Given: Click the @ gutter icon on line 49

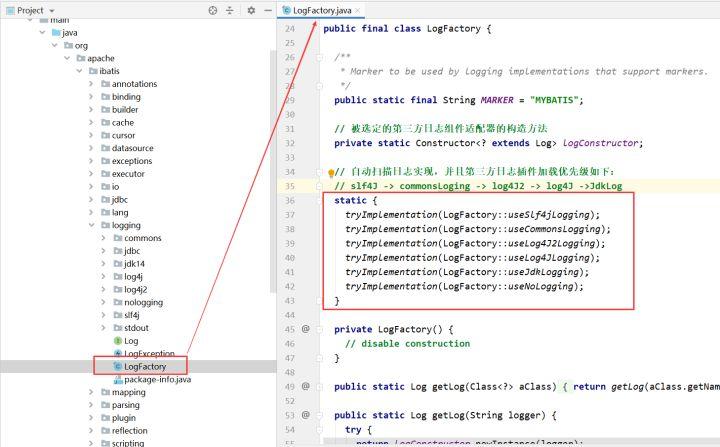Looking at the screenshot, I should (x=306, y=386).
